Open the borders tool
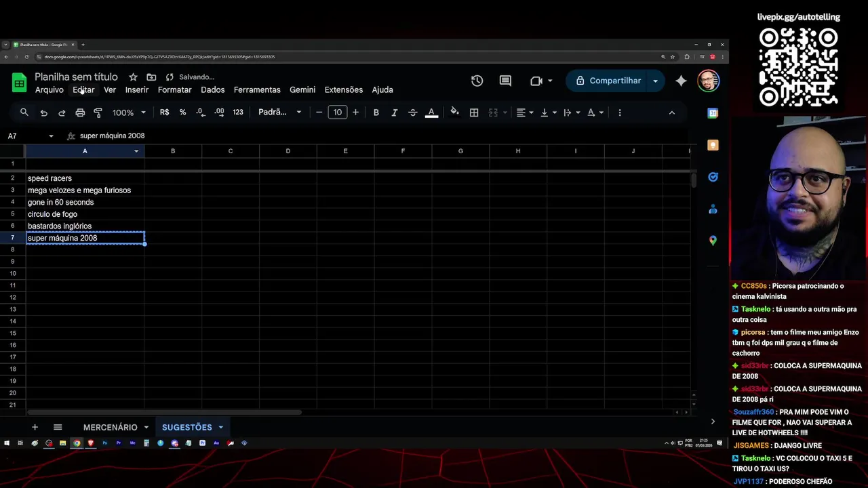868x488 pixels. coord(474,113)
